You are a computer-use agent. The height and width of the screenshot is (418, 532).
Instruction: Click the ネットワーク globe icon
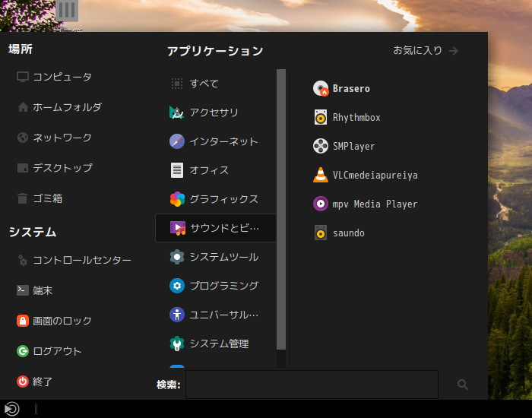(23, 138)
